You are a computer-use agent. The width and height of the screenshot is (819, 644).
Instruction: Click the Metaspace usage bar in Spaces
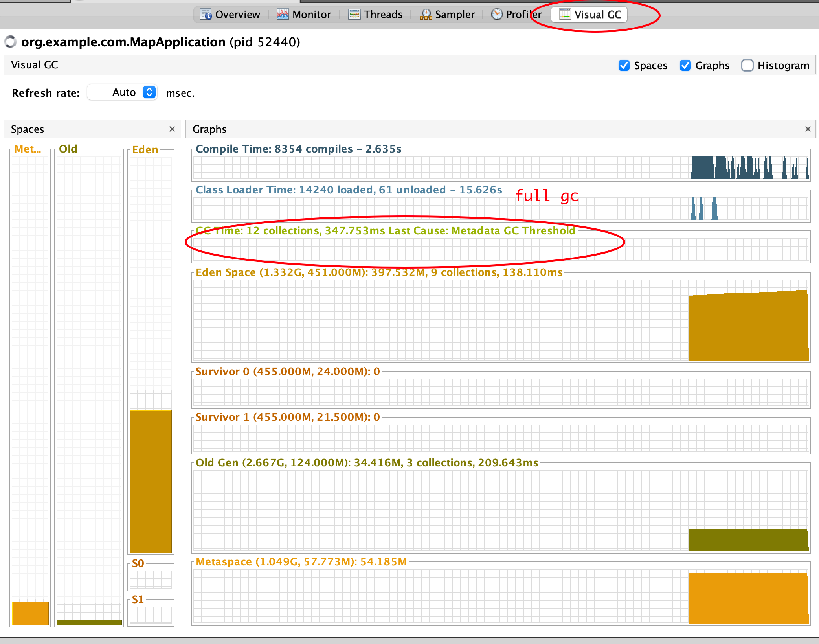click(x=30, y=613)
